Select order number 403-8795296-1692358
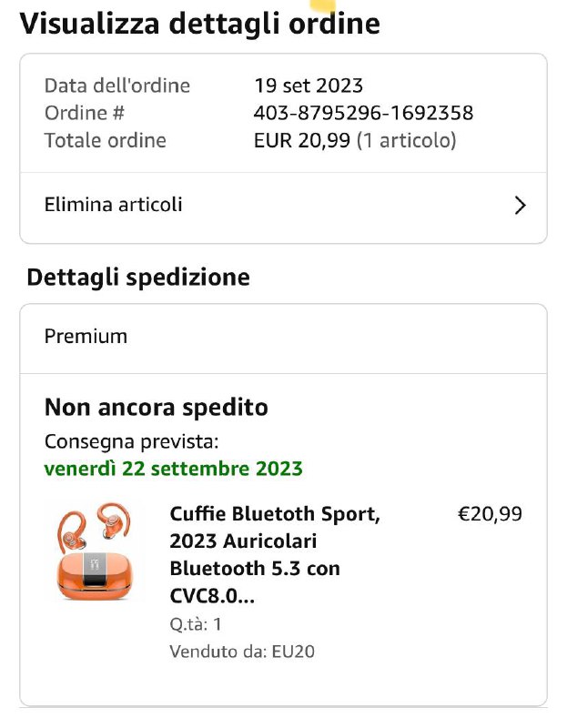The image size is (567, 728). (362, 113)
